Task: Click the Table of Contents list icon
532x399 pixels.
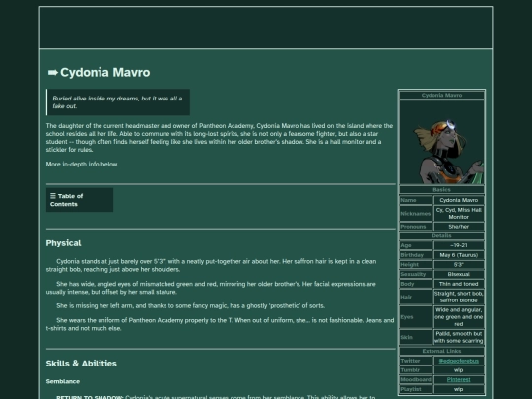Action: pos(53,196)
